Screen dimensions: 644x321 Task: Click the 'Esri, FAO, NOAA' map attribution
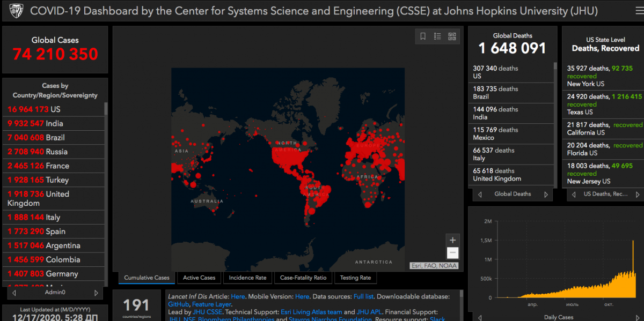pyautogui.click(x=435, y=265)
